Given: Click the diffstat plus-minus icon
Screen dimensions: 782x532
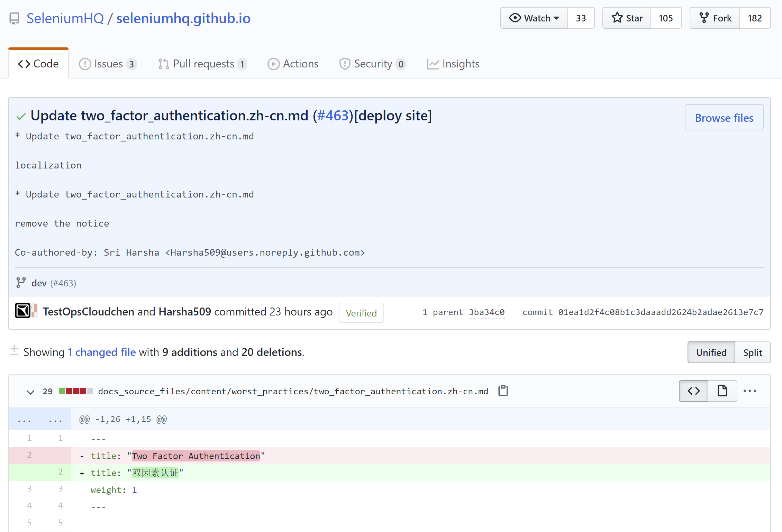Looking at the screenshot, I should point(14,350).
